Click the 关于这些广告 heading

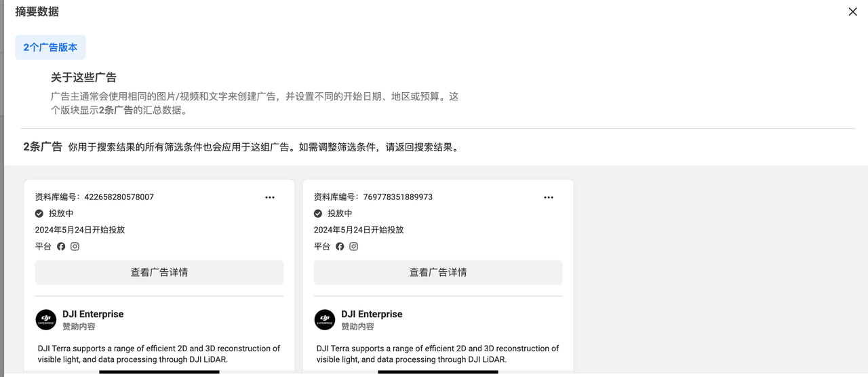point(83,77)
